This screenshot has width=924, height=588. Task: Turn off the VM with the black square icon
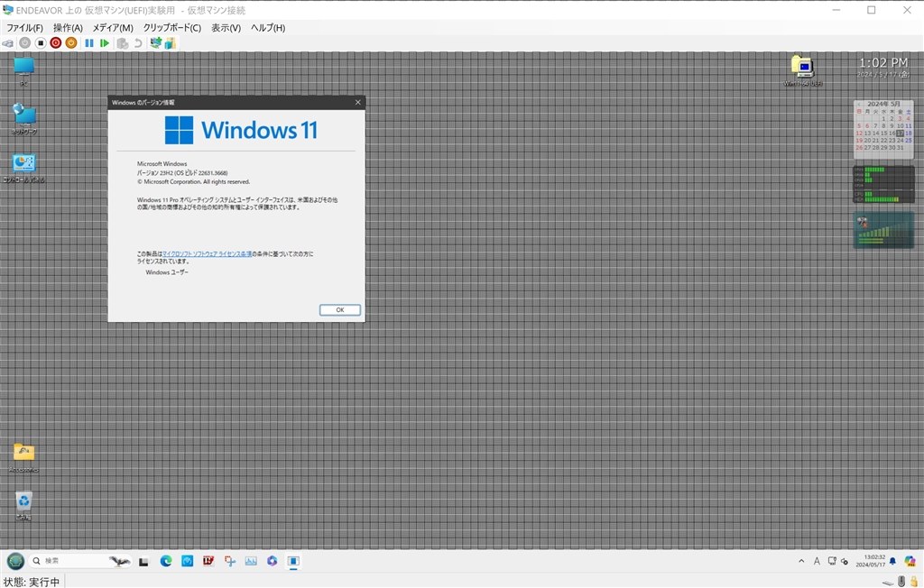pyautogui.click(x=40, y=43)
